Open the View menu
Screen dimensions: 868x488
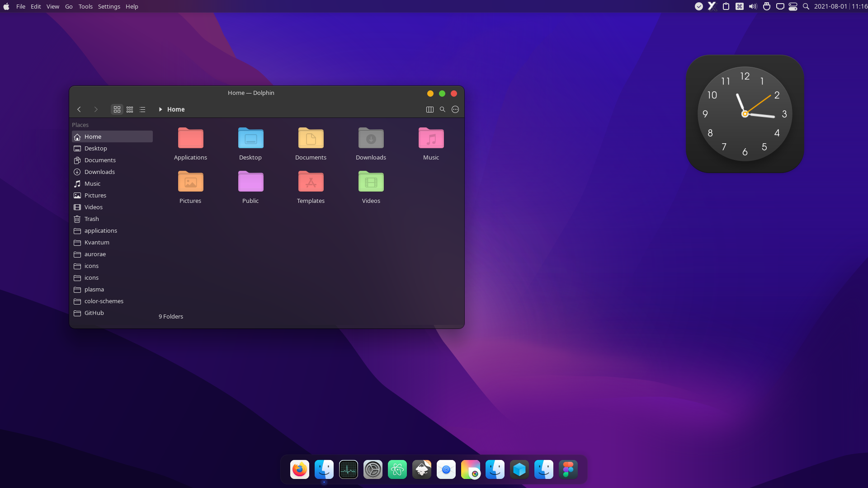coord(53,6)
